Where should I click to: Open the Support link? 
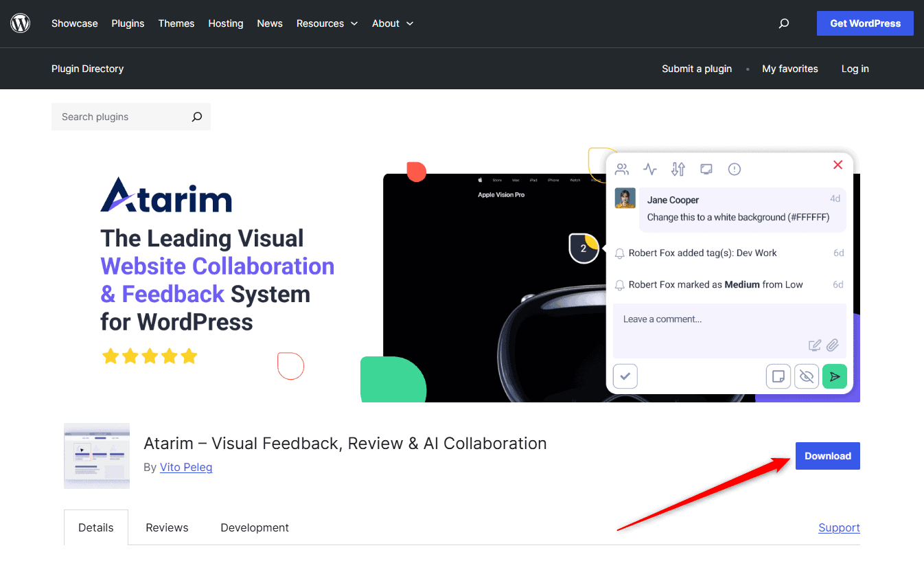pos(839,527)
